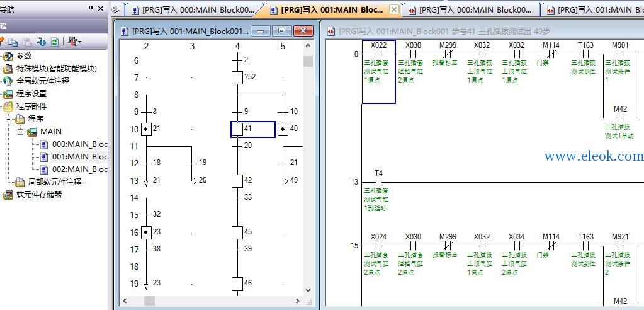Switch to ladder [PRG]写入 000:MAIN_Block00 tab
The height and width of the screenshot is (310, 644).
470,10
